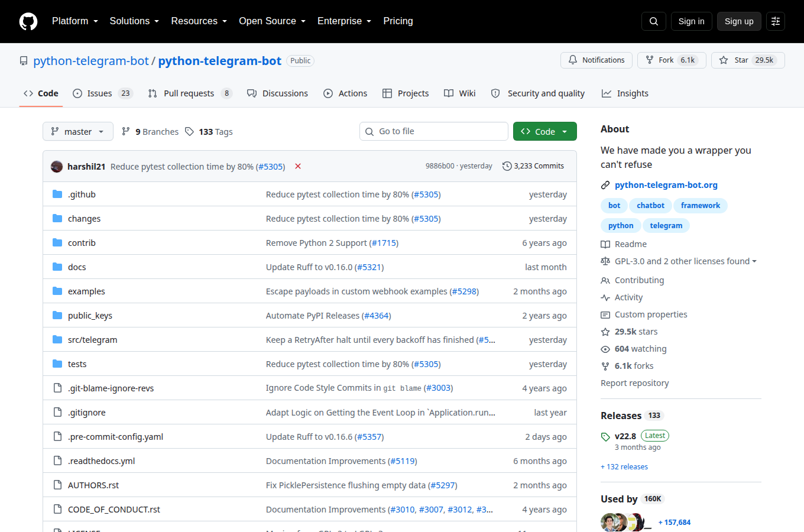This screenshot has height=532, width=804.
Task: Select the telegram topic tag
Action: tap(666, 226)
